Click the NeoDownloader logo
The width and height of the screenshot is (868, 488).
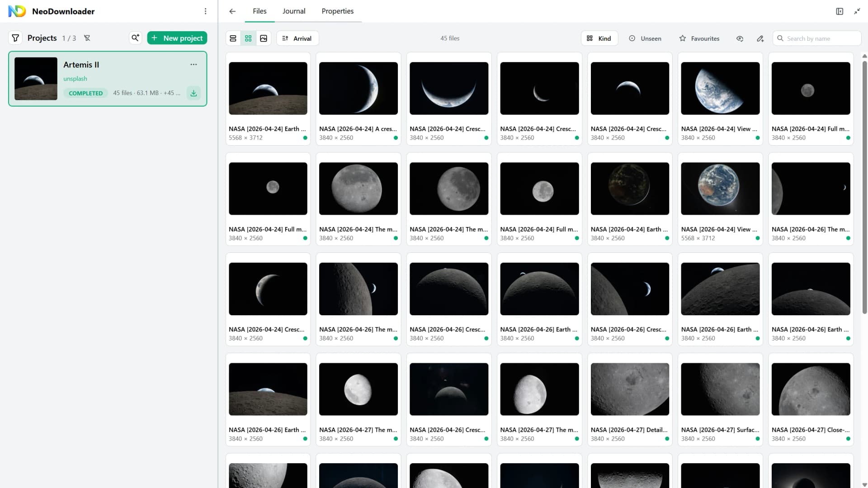coord(17,11)
